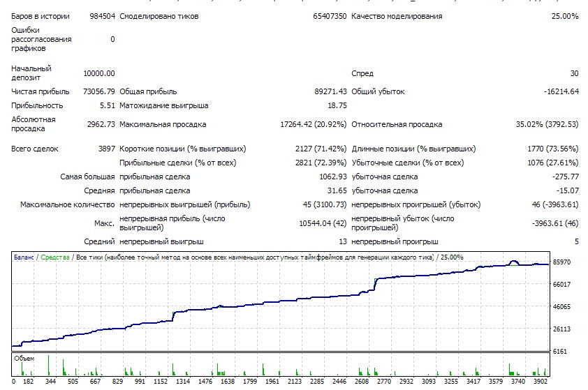Click the 'Объем' volume panel label

click(x=24, y=359)
